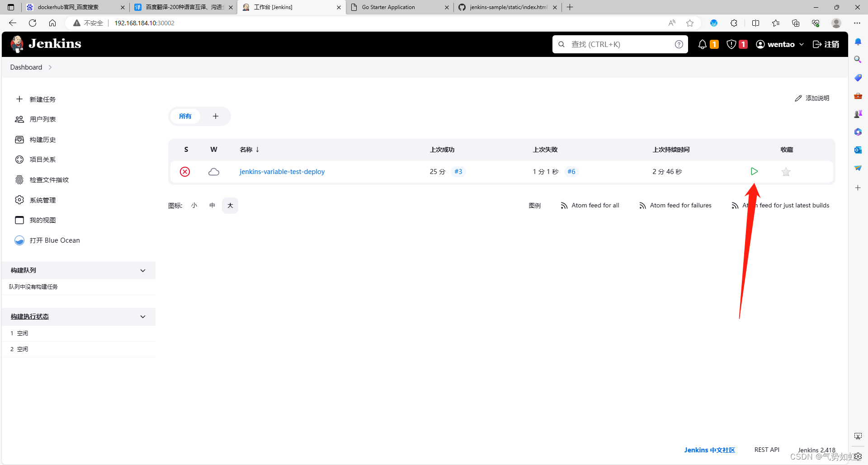Open last failed build #6
The width and height of the screenshot is (868, 465).
[571, 172]
